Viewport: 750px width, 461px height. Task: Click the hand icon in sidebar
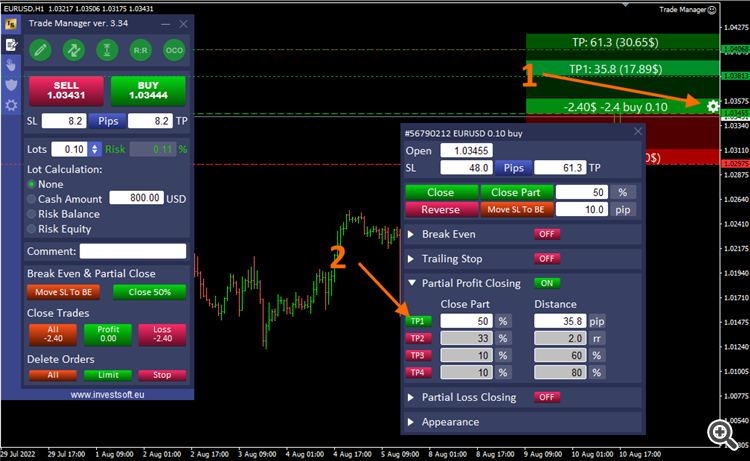click(11, 65)
